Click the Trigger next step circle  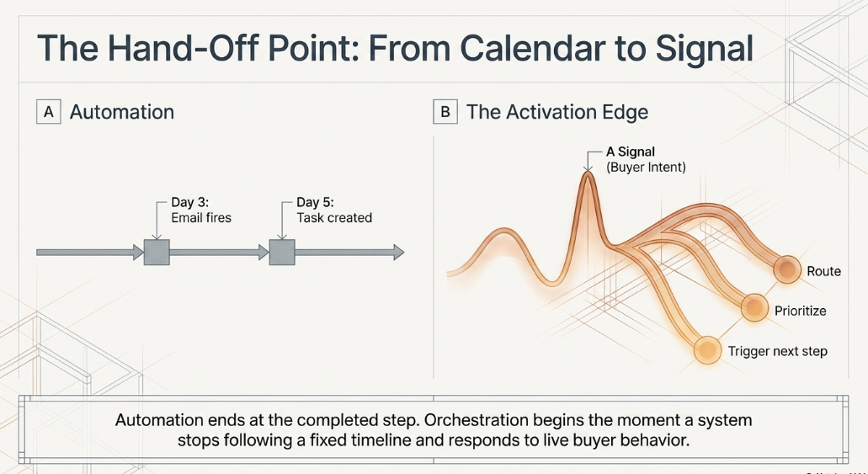pyautogui.click(x=707, y=350)
